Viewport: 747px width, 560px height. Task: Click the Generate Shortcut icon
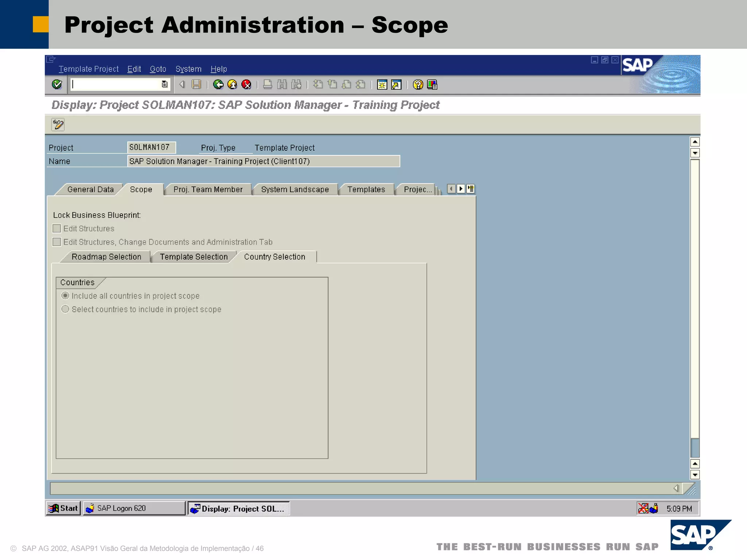(x=396, y=85)
